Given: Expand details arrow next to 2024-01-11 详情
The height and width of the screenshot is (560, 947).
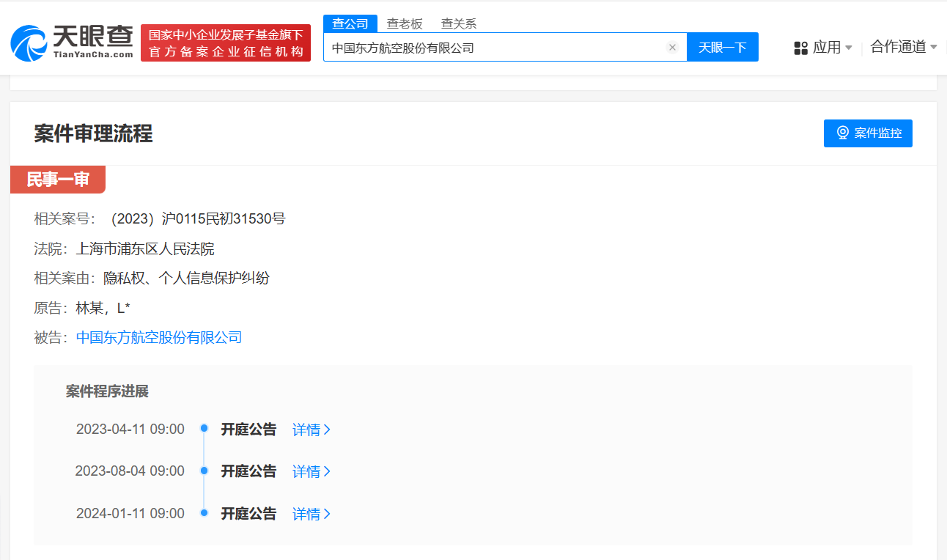Looking at the screenshot, I should pos(327,514).
